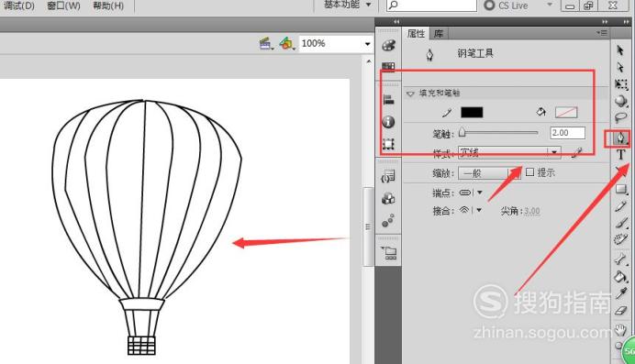The height and width of the screenshot is (364, 635).
Task: Select the Eyedropper tool
Action: [x=621, y=293]
